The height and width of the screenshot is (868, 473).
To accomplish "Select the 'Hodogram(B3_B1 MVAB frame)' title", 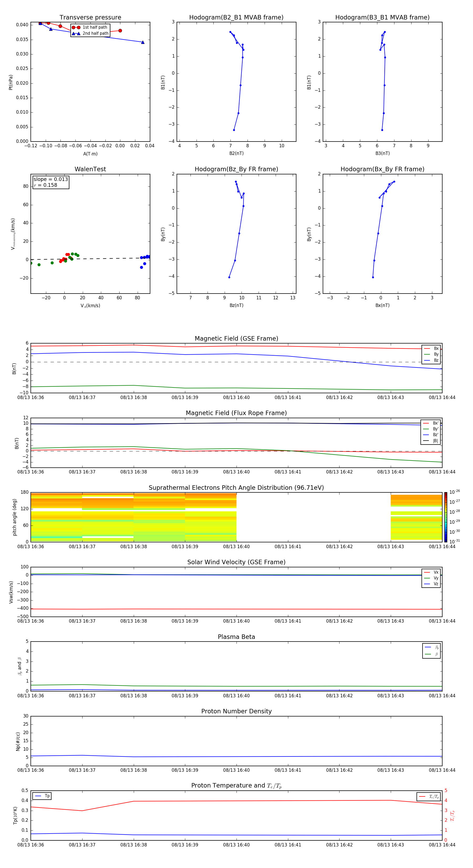I will tap(382, 18).
